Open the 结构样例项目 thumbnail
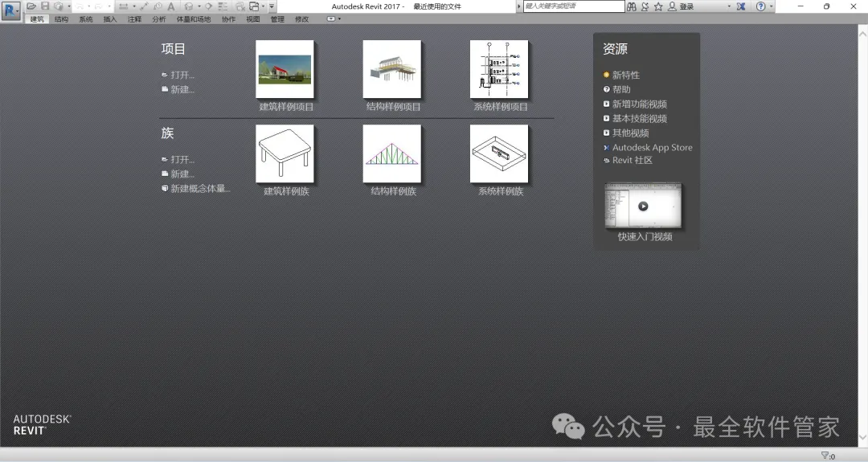Image resolution: width=868 pixels, height=462 pixels. click(392, 69)
